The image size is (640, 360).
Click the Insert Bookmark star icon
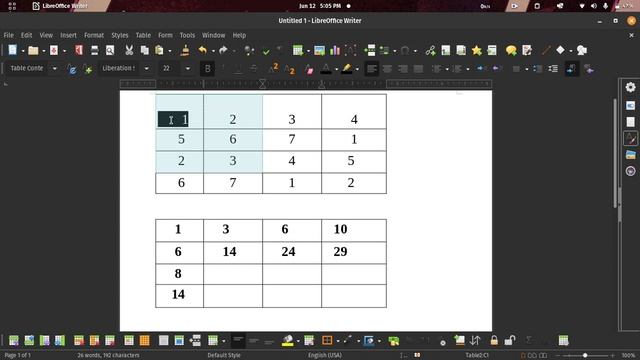point(476,50)
